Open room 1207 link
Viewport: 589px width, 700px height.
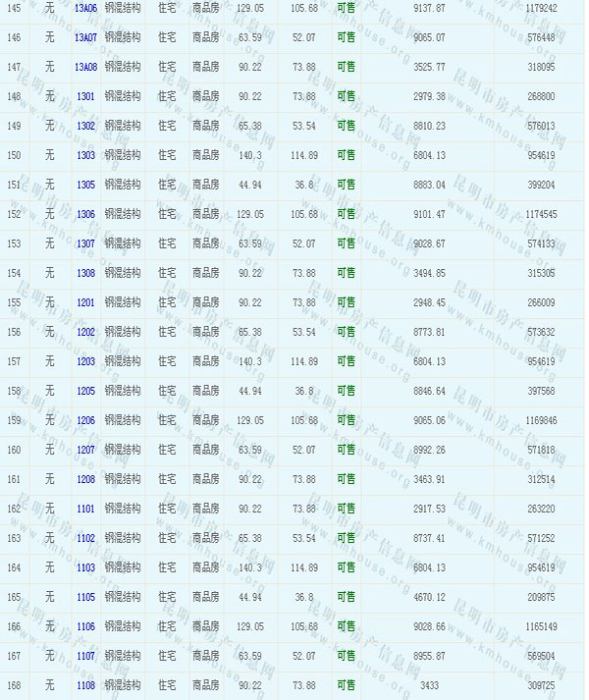[85, 450]
